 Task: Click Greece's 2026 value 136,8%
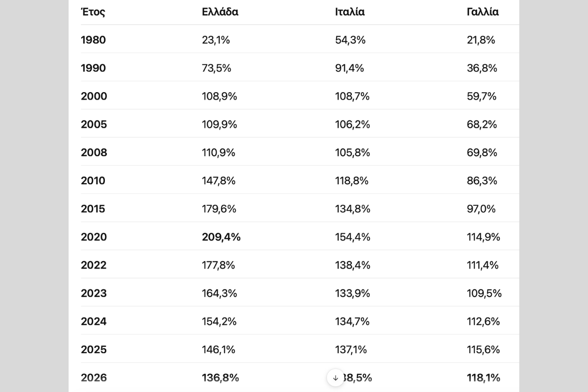pos(220,378)
